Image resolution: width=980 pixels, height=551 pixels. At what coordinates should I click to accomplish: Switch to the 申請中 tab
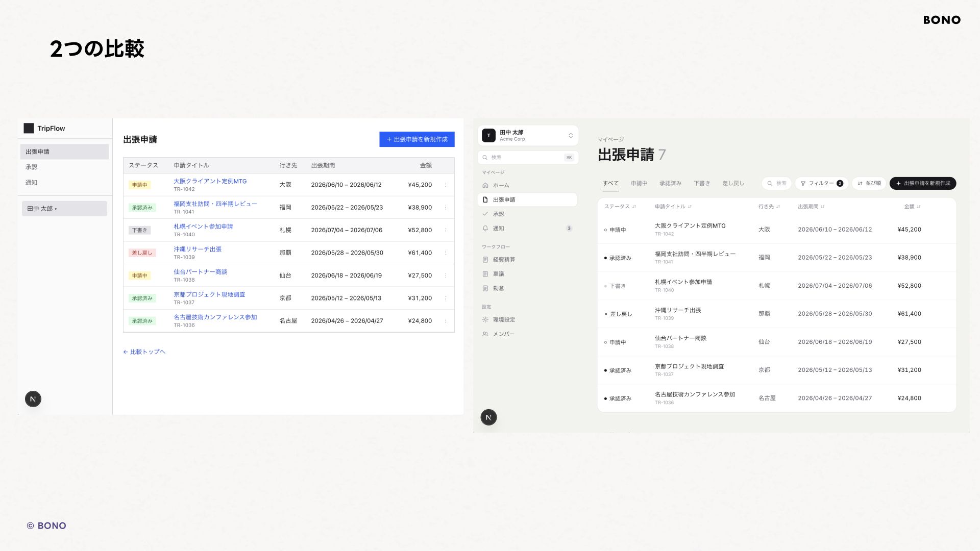[x=639, y=183]
